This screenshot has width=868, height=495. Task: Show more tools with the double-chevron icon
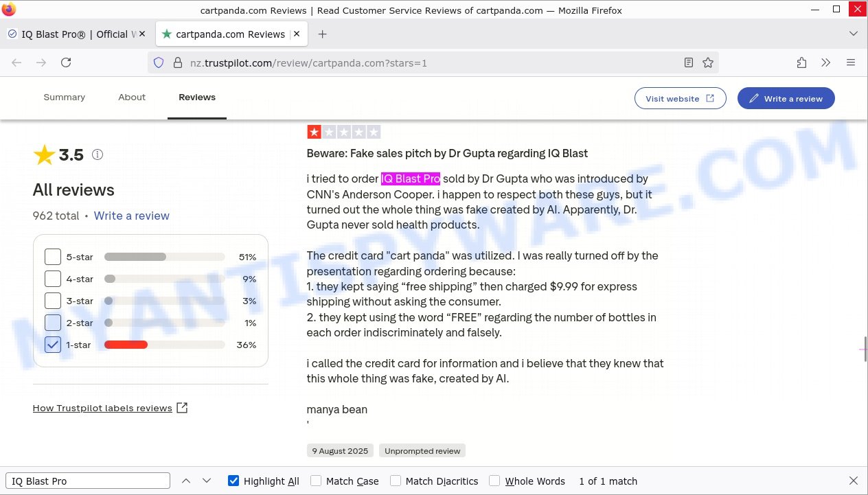826,62
